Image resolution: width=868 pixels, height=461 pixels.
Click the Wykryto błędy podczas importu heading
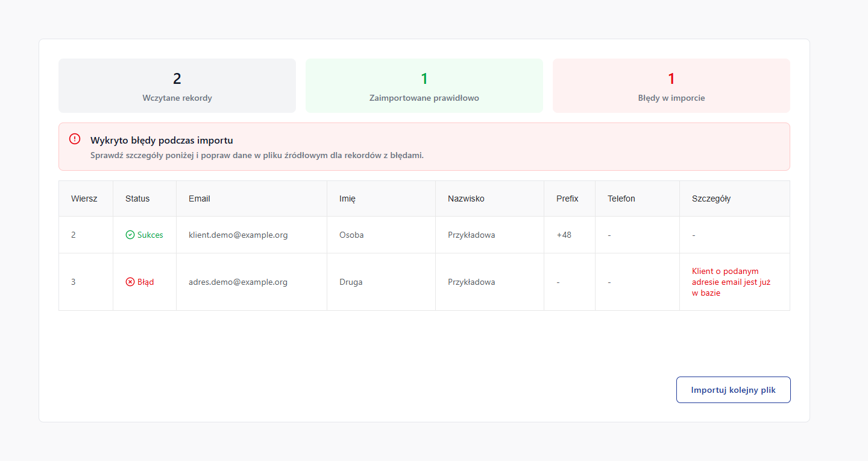pos(162,141)
